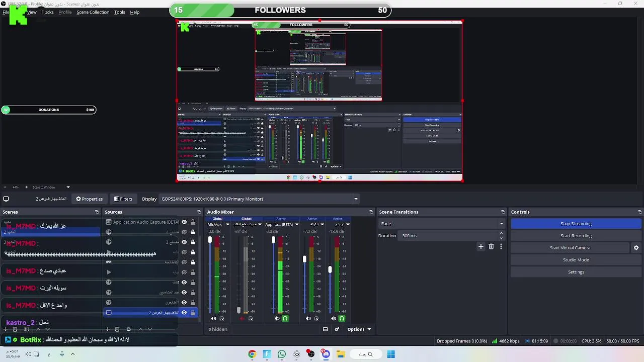Open WhatsApp from taskbar
This screenshot has width=644, height=362.
click(x=282, y=354)
